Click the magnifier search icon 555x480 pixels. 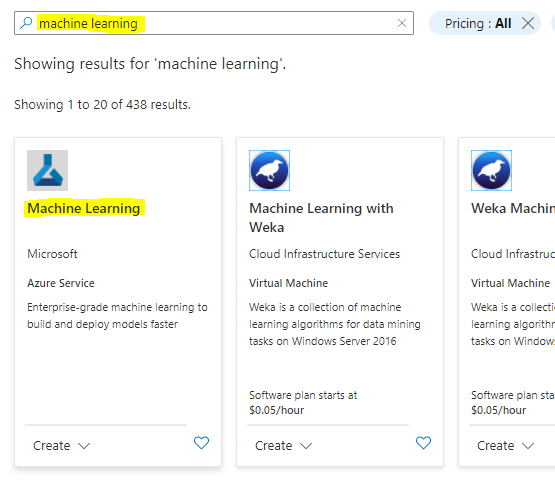tap(26, 23)
